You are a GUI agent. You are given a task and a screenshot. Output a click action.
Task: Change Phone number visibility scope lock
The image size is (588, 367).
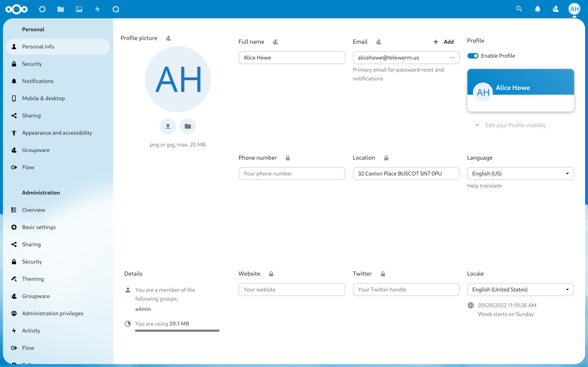pos(288,158)
